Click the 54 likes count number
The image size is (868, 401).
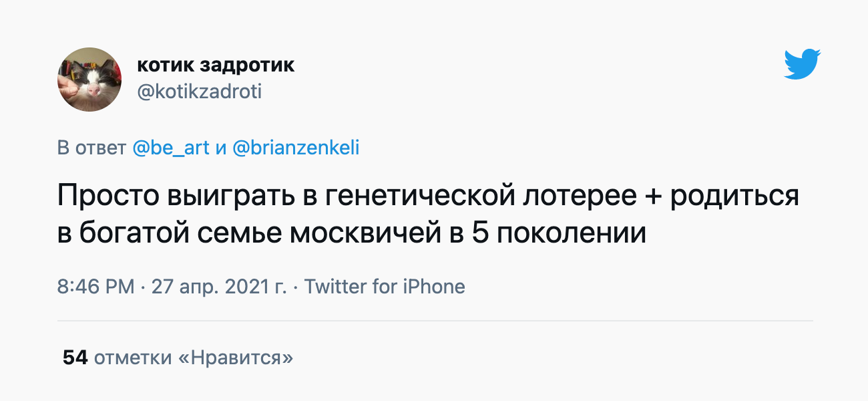pos(75,358)
